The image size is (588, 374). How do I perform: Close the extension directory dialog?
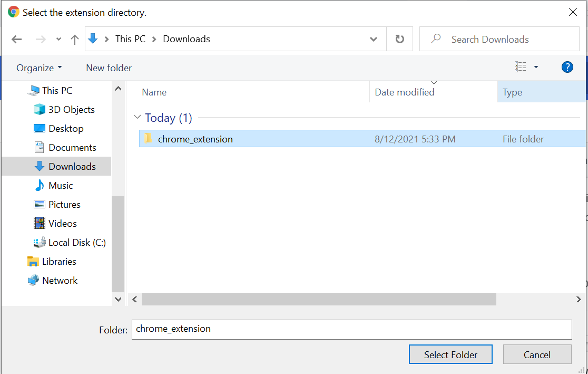pos(573,12)
